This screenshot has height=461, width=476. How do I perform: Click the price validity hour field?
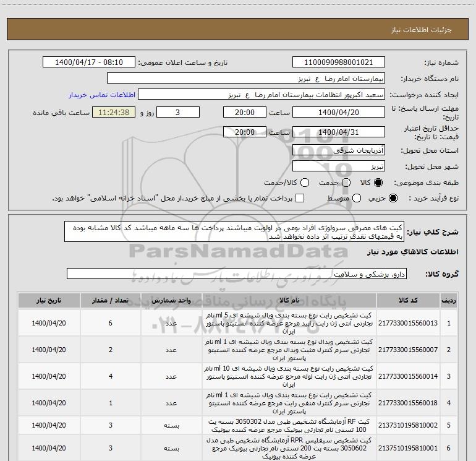[245, 132]
